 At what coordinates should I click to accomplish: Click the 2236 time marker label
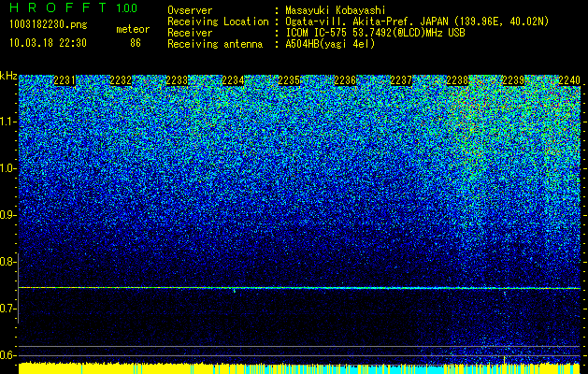coord(345,80)
